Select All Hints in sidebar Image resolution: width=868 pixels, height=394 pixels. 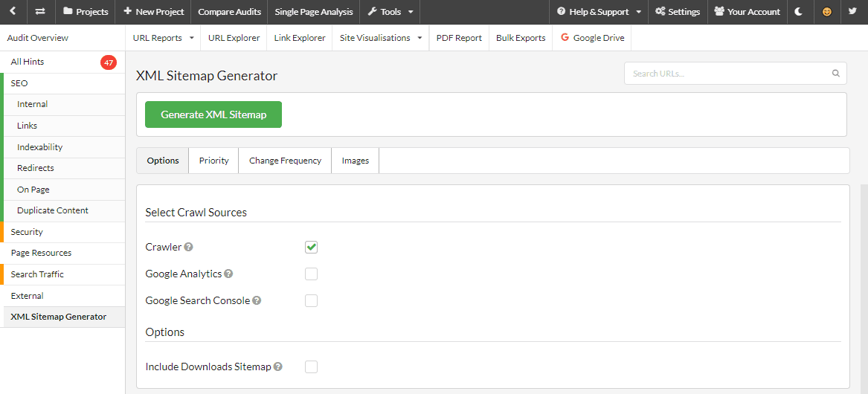point(62,62)
